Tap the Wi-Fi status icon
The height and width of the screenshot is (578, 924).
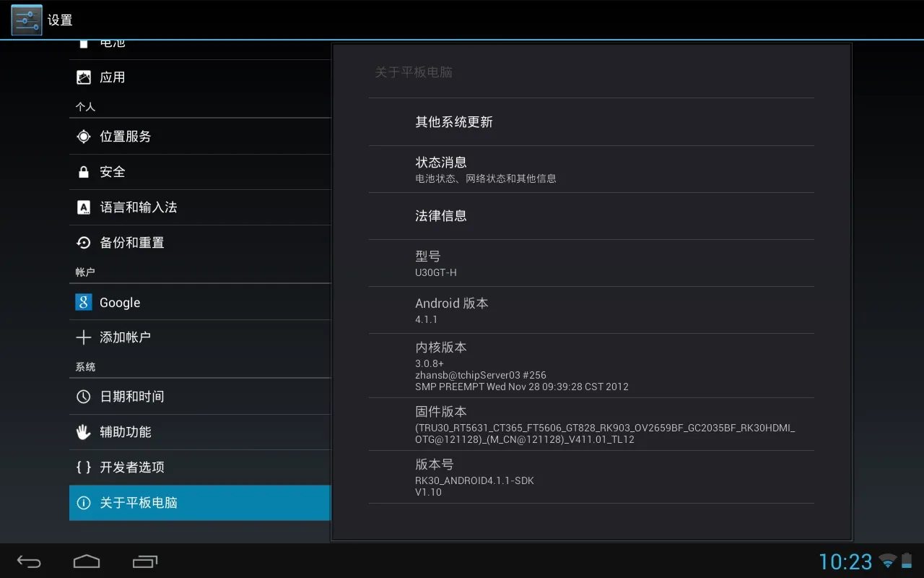tap(888, 561)
